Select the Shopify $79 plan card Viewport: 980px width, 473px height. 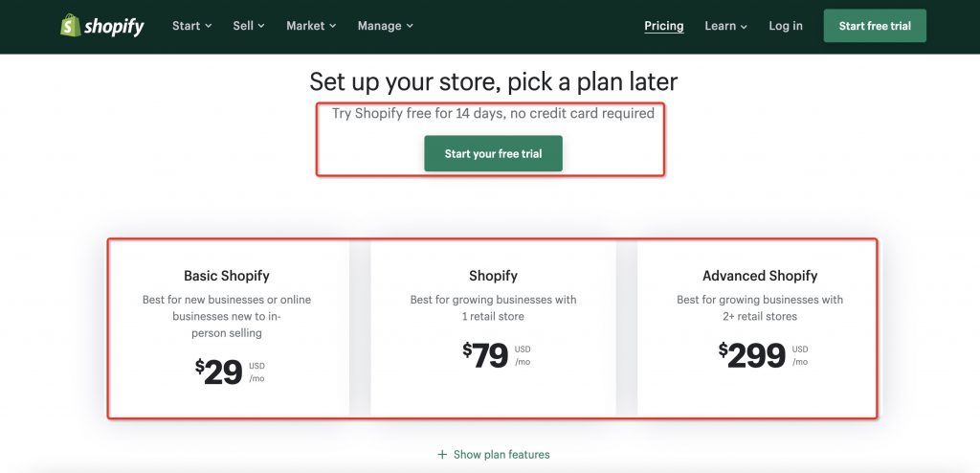[493, 328]
